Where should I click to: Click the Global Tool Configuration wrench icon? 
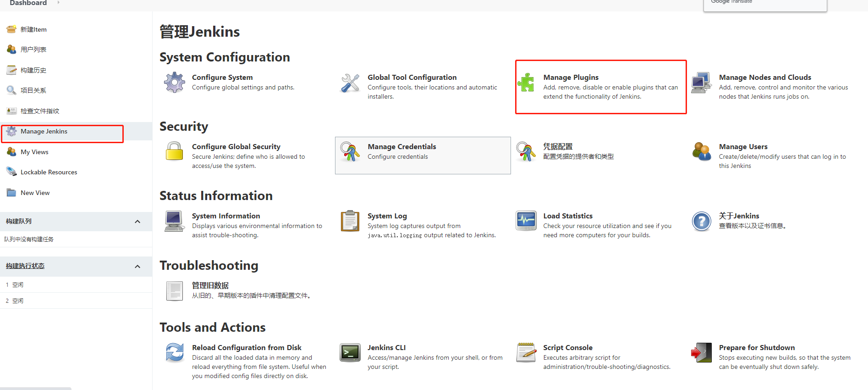coord(350,83)
